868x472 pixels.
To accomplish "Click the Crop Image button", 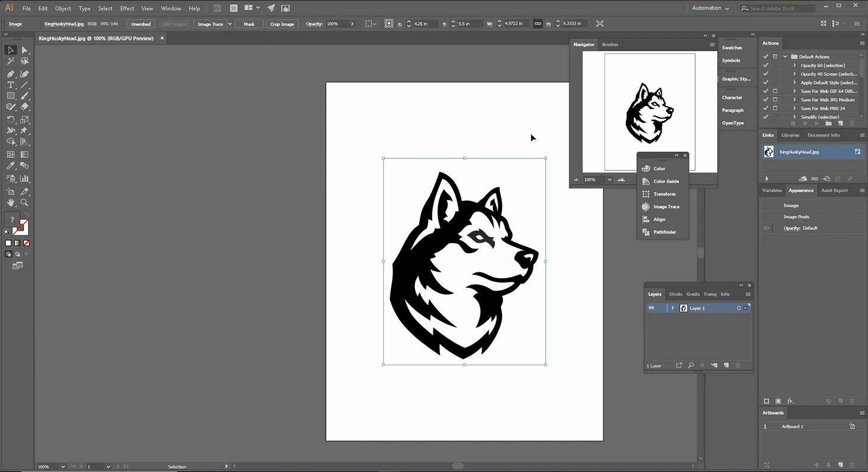I will [x=282, y=24].
